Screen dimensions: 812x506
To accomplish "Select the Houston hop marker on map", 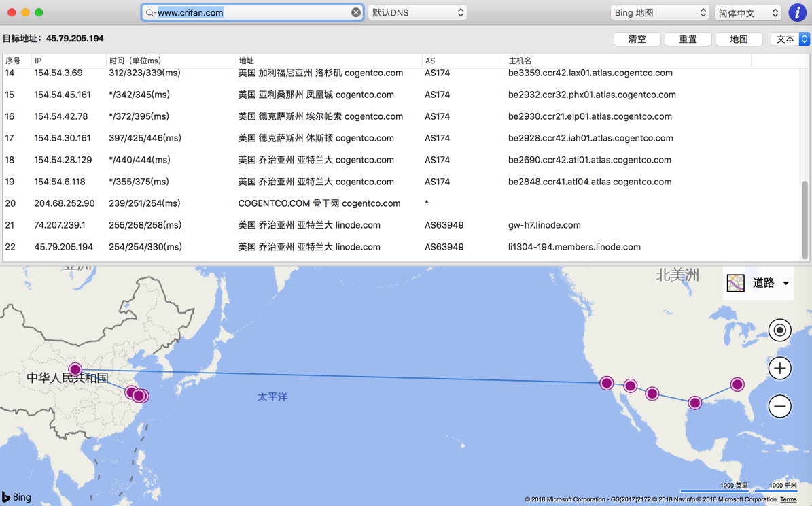I will [x=695, y=403].
